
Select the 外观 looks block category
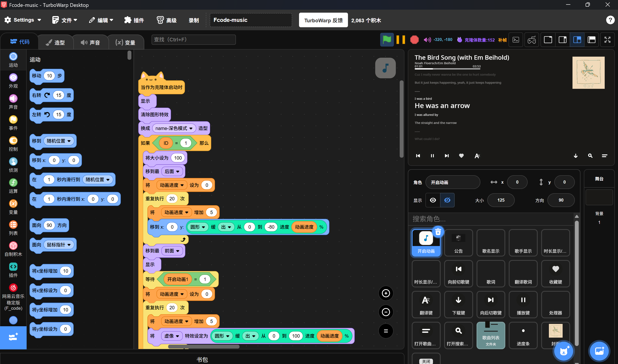tap(13, 81)
